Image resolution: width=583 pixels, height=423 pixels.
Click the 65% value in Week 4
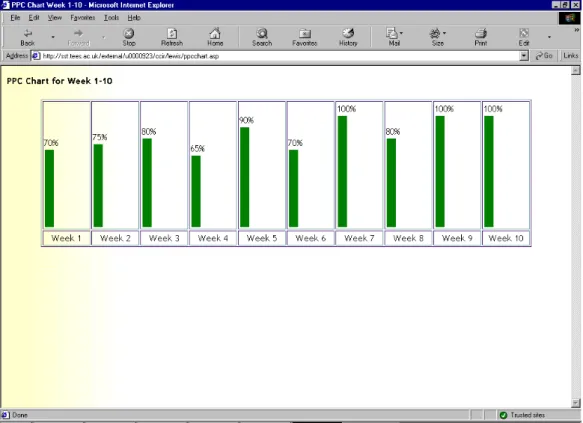[x=197, y=149]
